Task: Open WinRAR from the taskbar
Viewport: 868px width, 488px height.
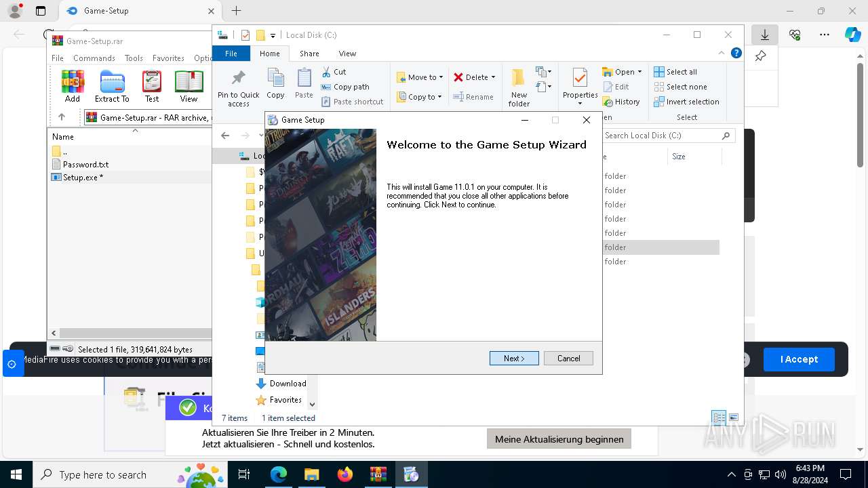Action: [378, 474]
